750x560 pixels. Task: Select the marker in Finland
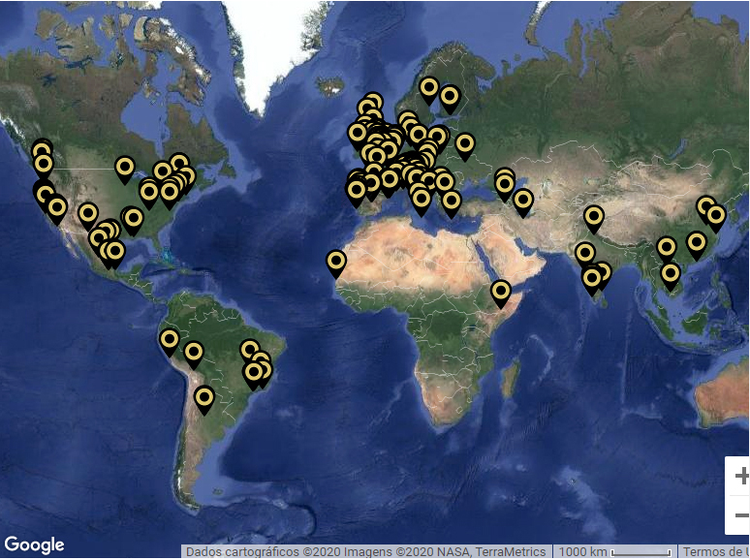pos(450,100)
